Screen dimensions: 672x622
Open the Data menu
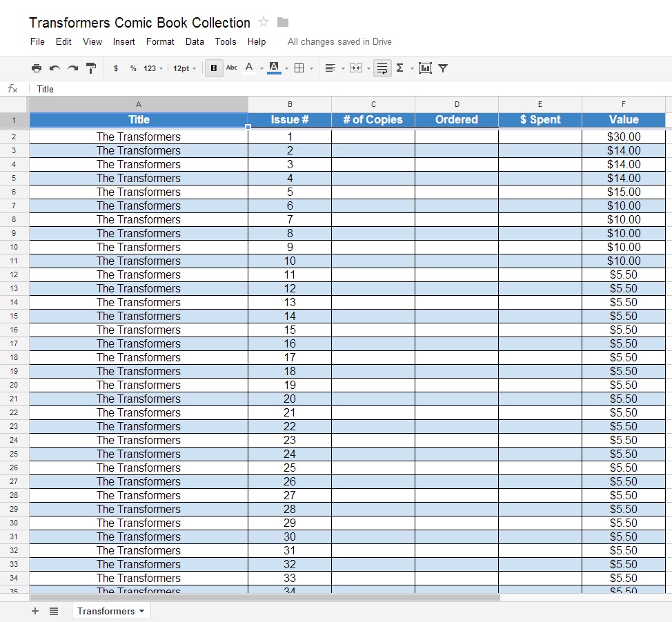click(x=195, y=41)
